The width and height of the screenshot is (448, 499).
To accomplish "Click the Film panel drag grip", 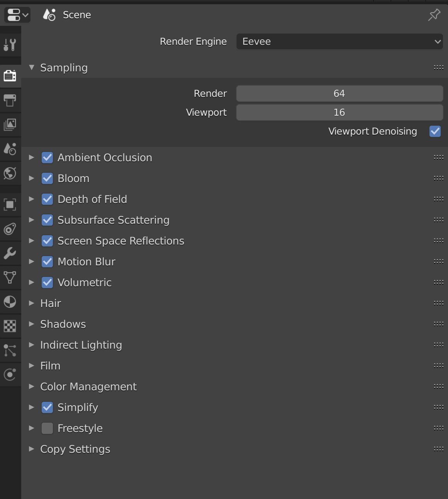I will (439, 366).
